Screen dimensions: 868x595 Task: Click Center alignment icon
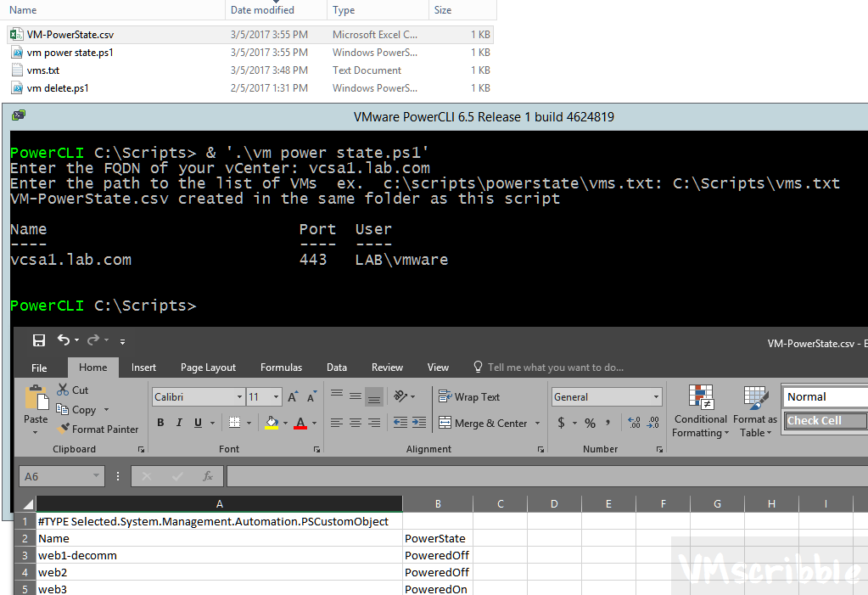coord(356,423)
